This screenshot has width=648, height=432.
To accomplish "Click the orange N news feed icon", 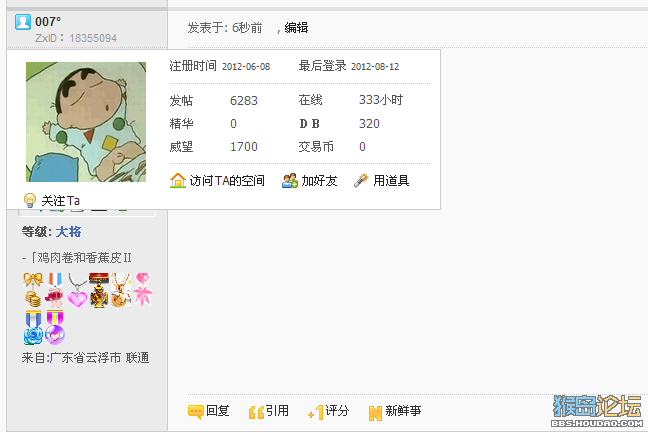I will coord(375,413).
